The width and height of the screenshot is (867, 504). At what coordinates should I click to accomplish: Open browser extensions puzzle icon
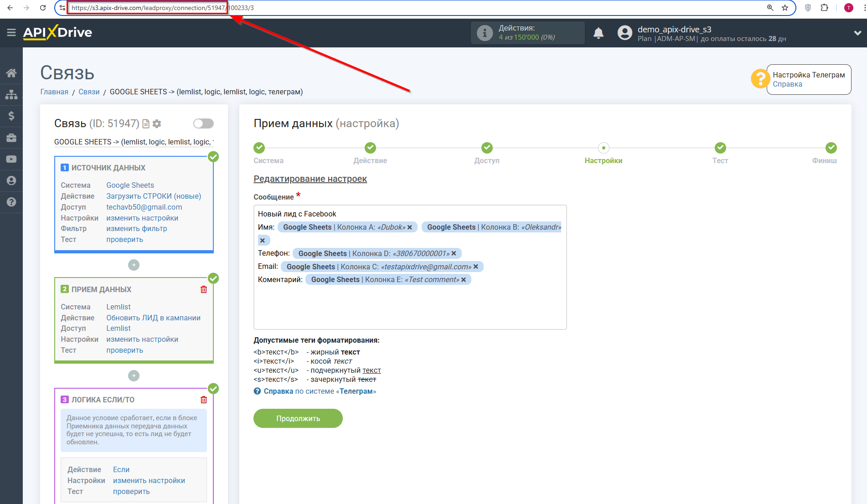click(824, 8)
